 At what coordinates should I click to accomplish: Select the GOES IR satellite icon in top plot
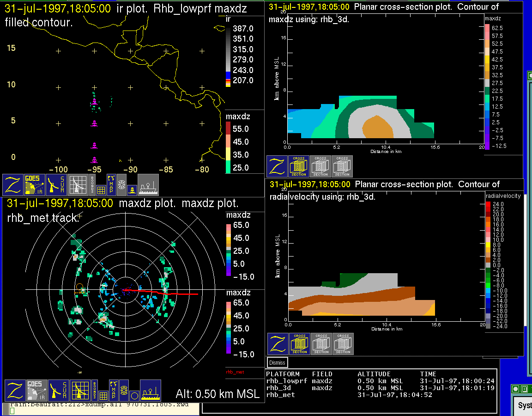pyautogui.click(x=35, y=185)
